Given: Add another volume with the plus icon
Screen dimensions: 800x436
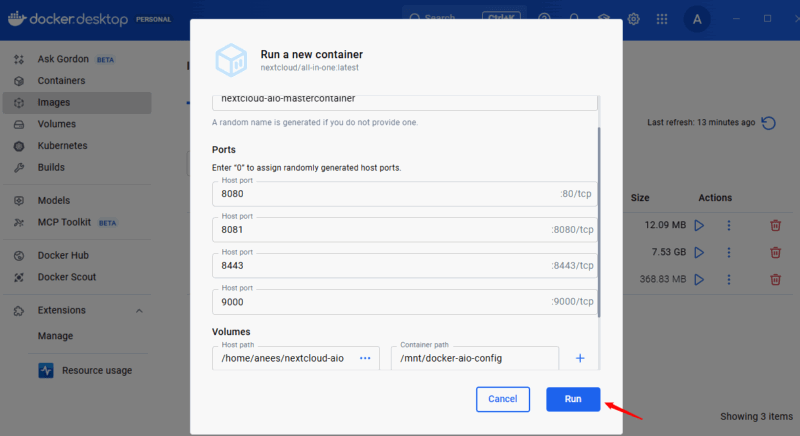Looking at the screenshot, I should pyautogui.click(x=580, y=358).
